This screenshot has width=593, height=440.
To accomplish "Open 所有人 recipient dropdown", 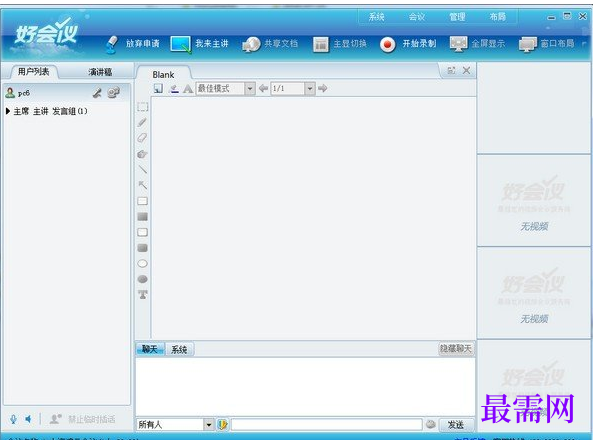I will click(x=209, y=425).
